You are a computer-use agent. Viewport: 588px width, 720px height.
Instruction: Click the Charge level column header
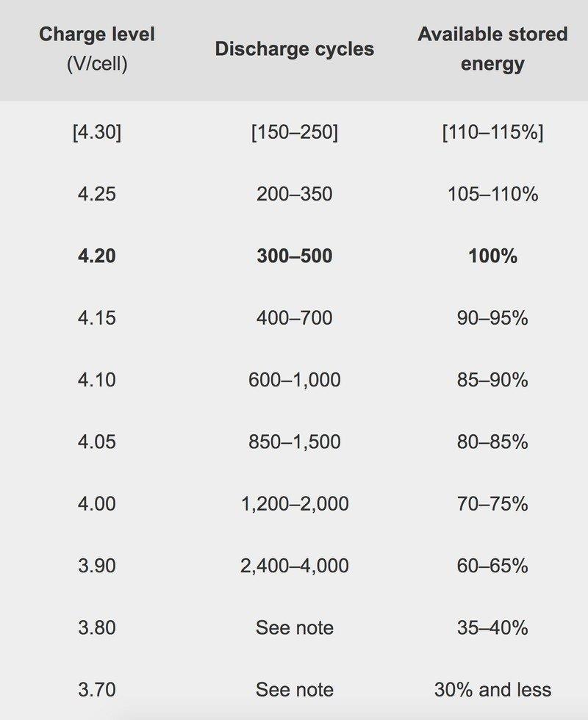(97, 48)
